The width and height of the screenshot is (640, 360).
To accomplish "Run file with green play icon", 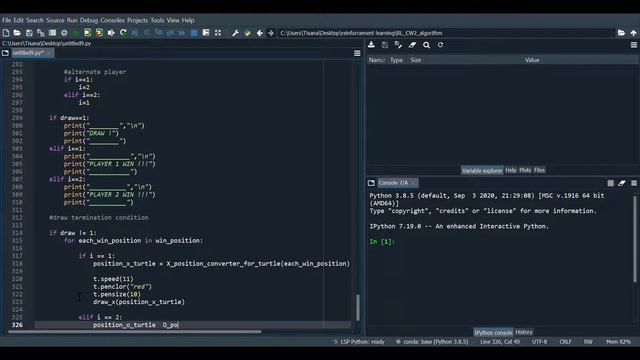I will tap(76, 33).
